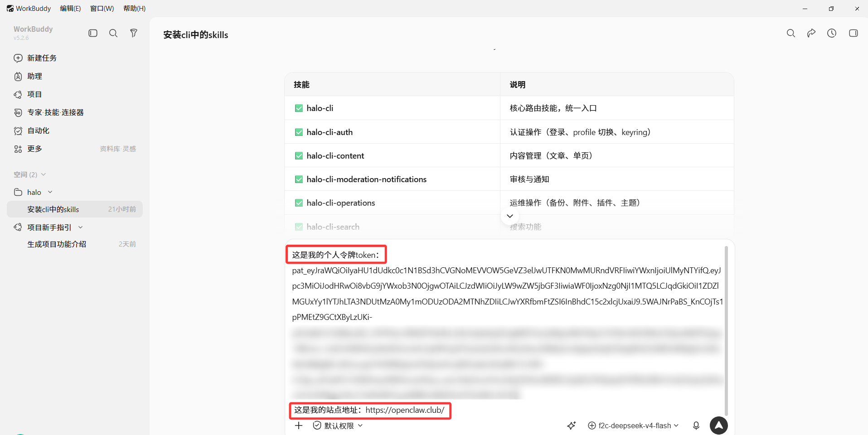The image size is (868, 435).
Task: Open the history clock icon
Action: tap(832, 33)
